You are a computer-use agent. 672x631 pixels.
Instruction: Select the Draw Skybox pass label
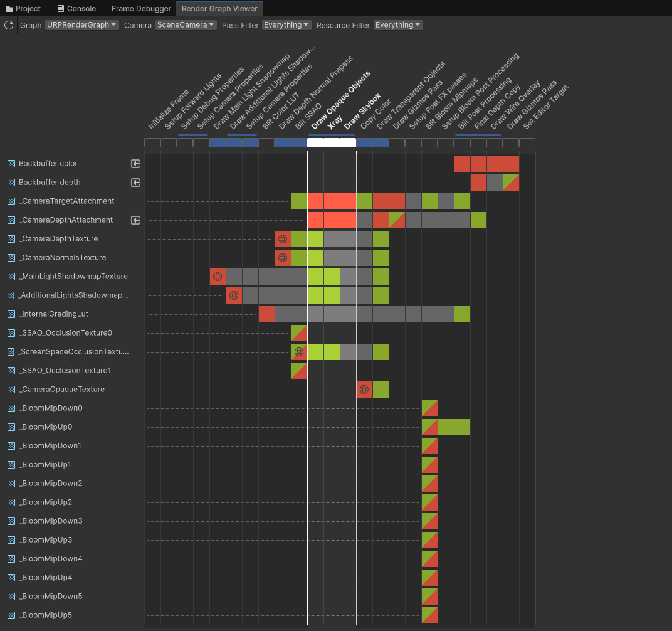(362, 111)
